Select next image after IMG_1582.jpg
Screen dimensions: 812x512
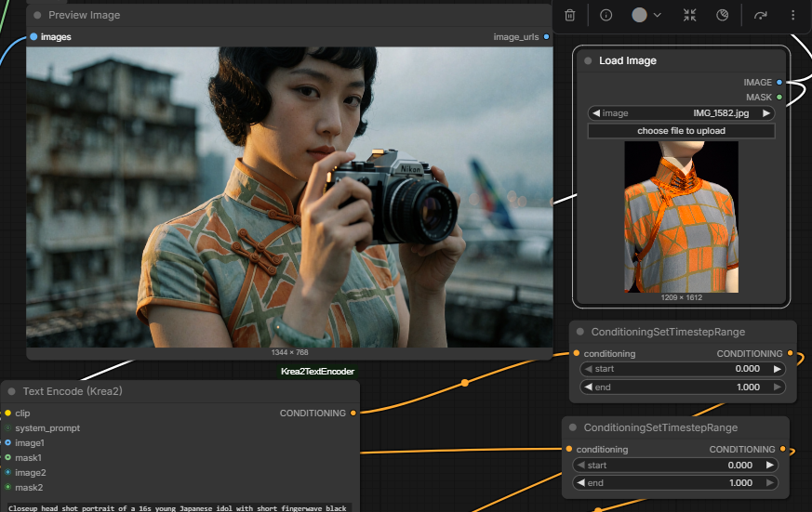pos(766,113)
